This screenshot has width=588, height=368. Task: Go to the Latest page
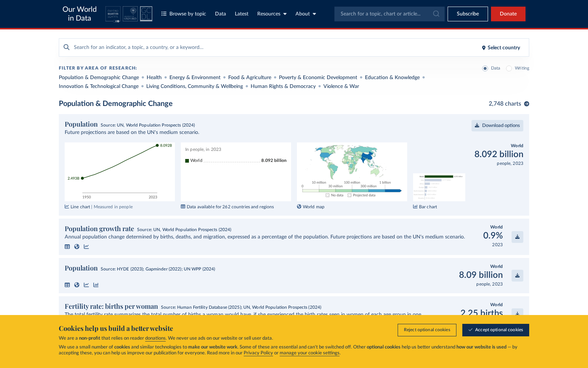tap(241, 14)
